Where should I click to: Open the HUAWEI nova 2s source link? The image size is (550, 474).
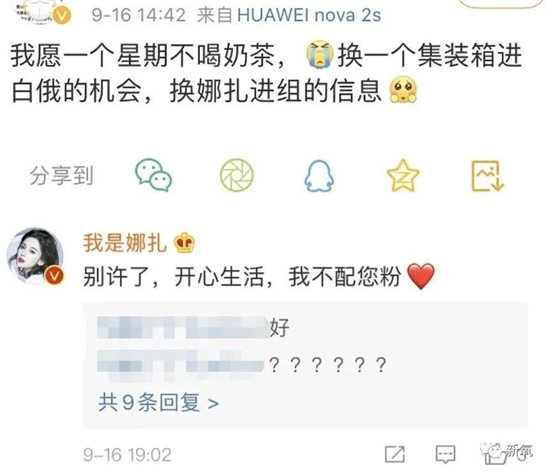(309, 15)
